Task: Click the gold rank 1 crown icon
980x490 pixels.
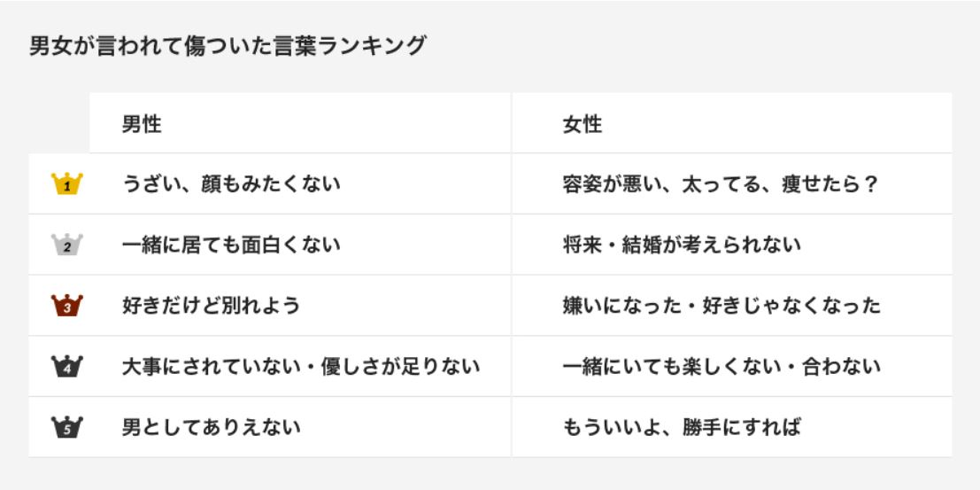Action: (x=67, y=184)
